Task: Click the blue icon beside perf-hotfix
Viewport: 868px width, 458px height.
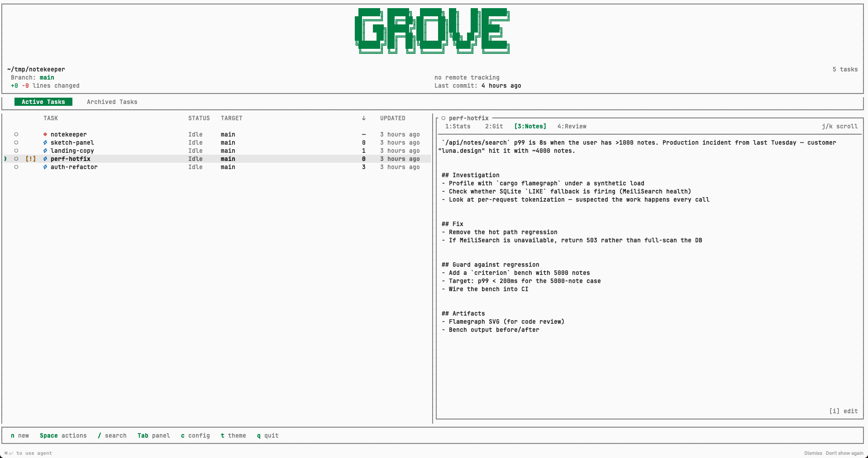Action: pyautogui.click(x=45, y=159)
